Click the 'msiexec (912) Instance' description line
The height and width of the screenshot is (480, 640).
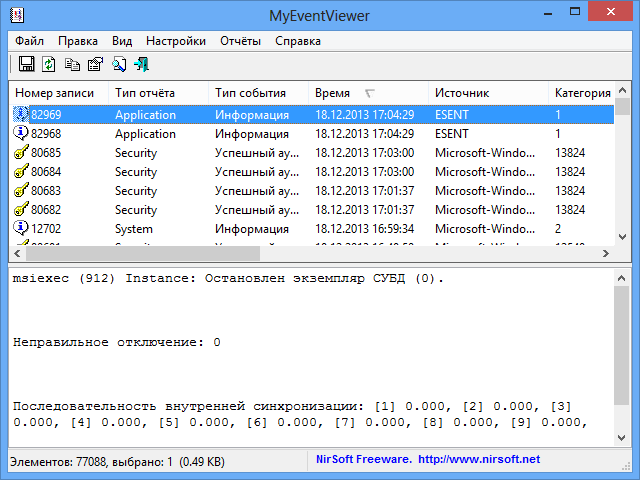coord(228,278)
